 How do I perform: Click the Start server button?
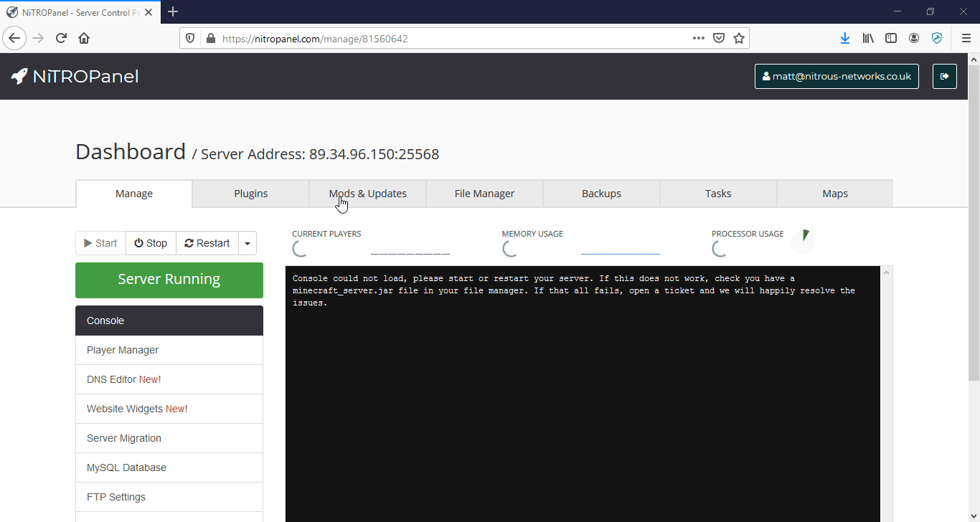[100, 243]
